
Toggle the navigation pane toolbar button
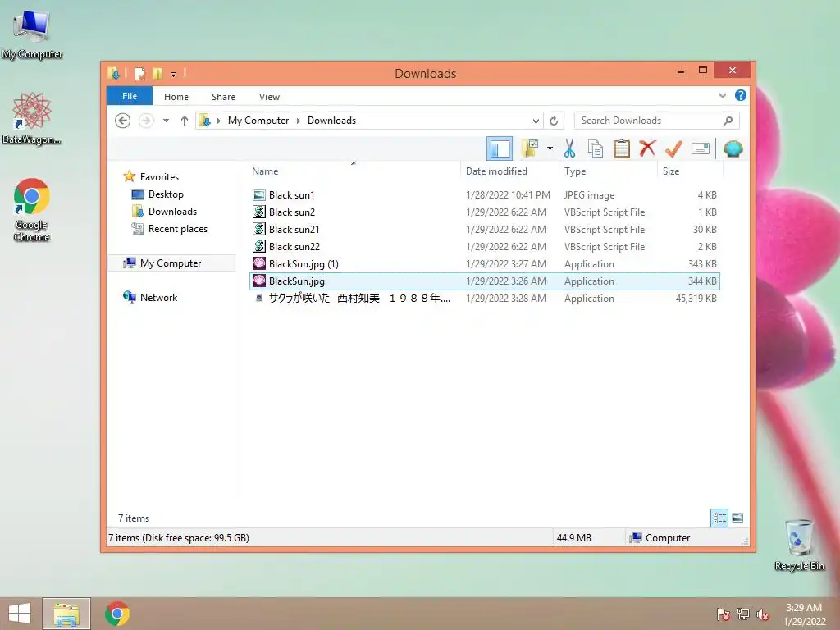pos(500,148)
